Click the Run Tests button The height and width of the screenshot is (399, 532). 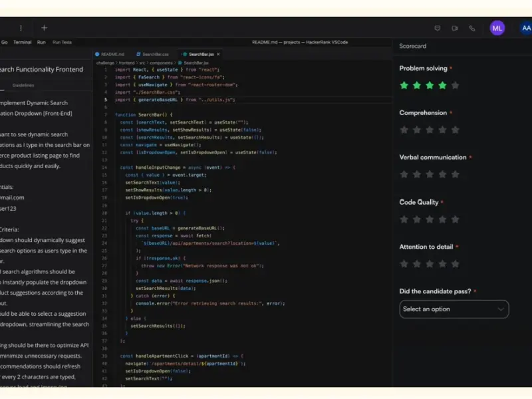pyautogui.click(x=62, y=42)
